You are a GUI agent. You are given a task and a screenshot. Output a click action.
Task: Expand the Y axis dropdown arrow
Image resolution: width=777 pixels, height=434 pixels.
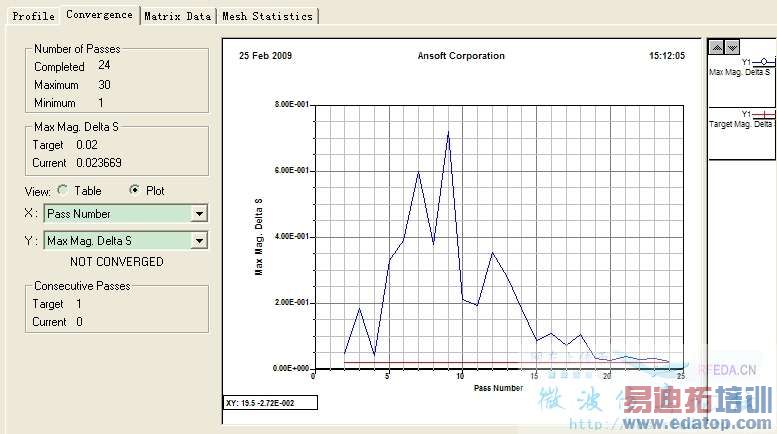pos(199,241)
